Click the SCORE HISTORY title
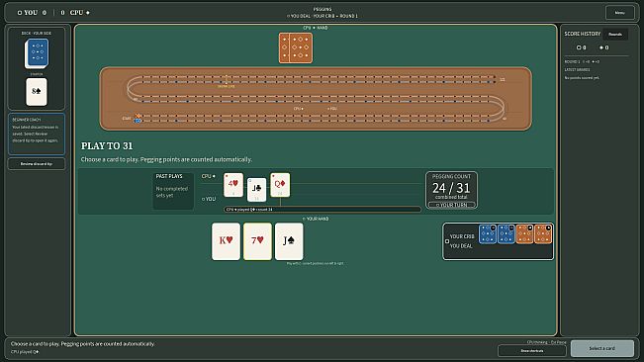Screen dimensions: 644x362 [582, 34]
